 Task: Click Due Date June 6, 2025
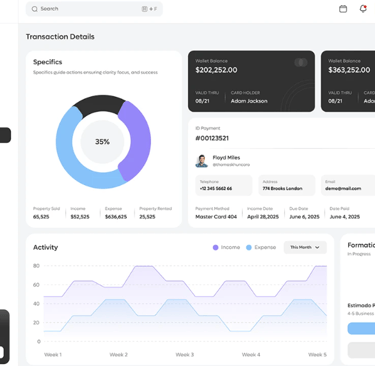(304, 217)
